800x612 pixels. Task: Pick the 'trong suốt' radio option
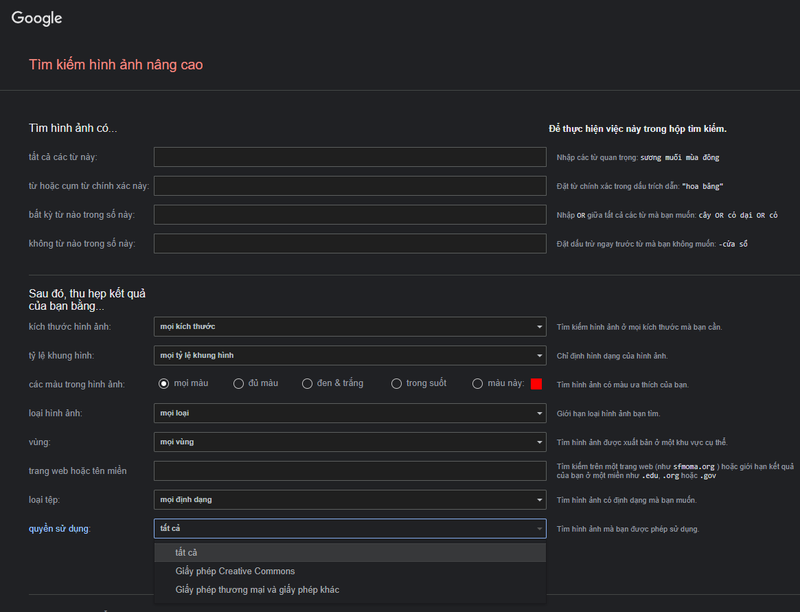click(396, 384)
